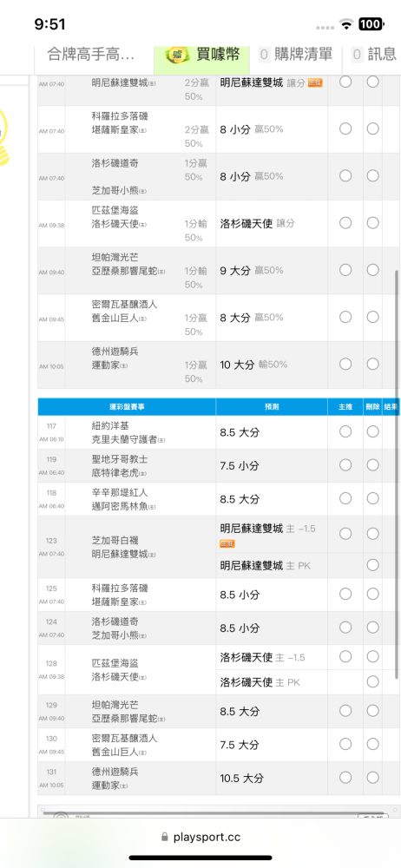401x868 pixels.
Task: Click the 10.5 大分 prediction text
Action: (241, 779)
